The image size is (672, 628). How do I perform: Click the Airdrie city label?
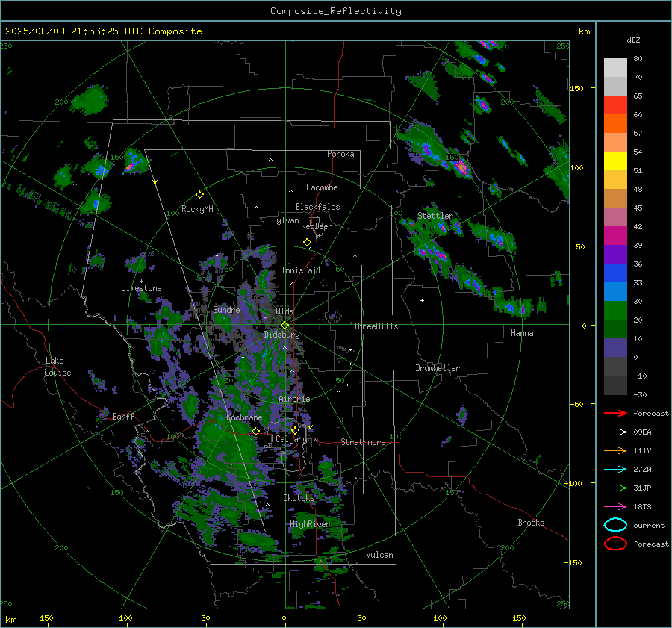294,399
